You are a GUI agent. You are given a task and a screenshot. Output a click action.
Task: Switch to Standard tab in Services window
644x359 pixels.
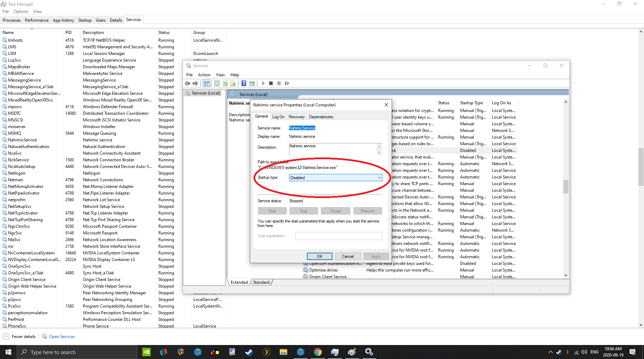(x=261, y=282)
